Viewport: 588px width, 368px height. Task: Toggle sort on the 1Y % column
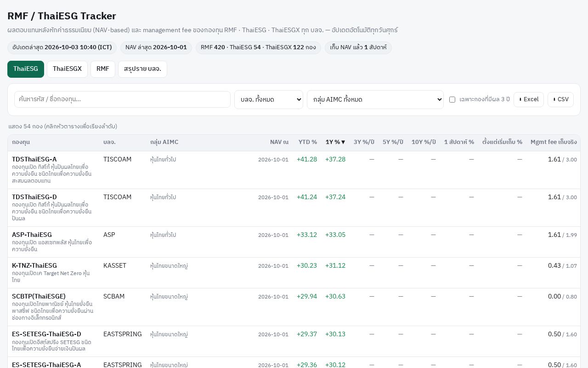point(335,142)
